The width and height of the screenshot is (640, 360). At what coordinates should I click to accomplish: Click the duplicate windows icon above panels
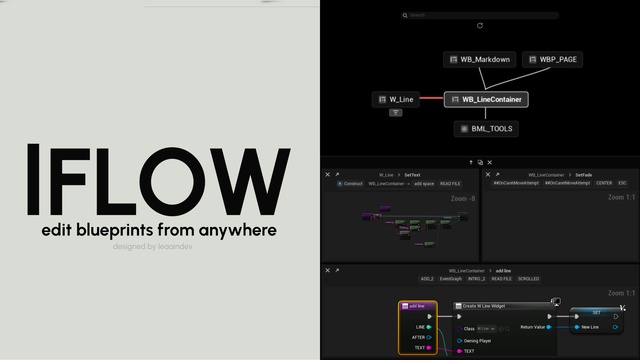480,162
